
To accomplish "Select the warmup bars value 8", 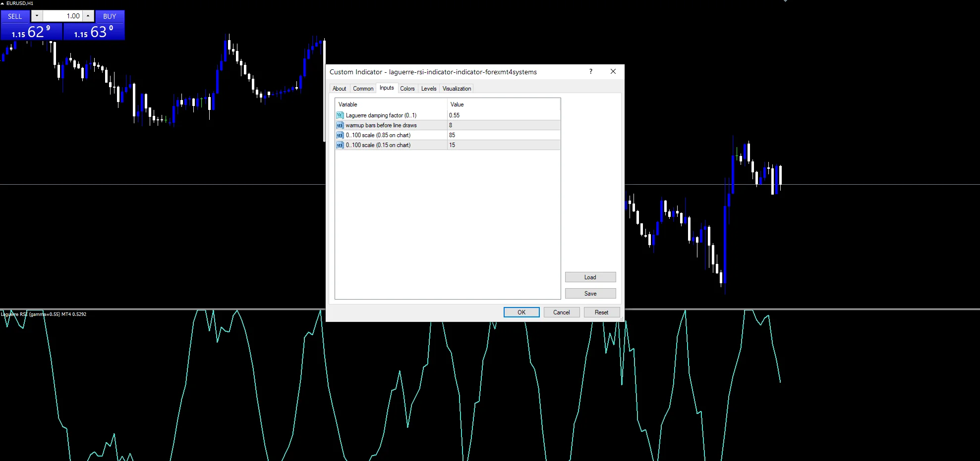I will (504, 125).
